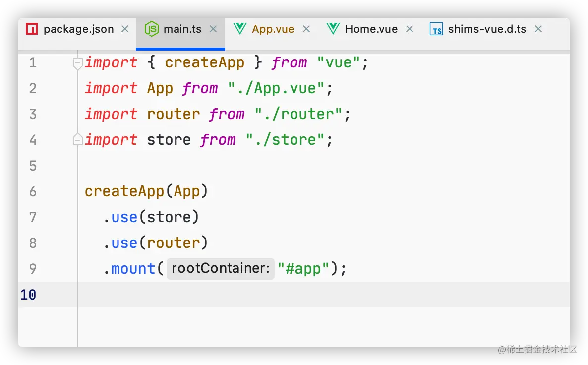This screenshot has width=588, height=365.
Task: Click the App identifier on line 2
Action: [x=160, y=89]
